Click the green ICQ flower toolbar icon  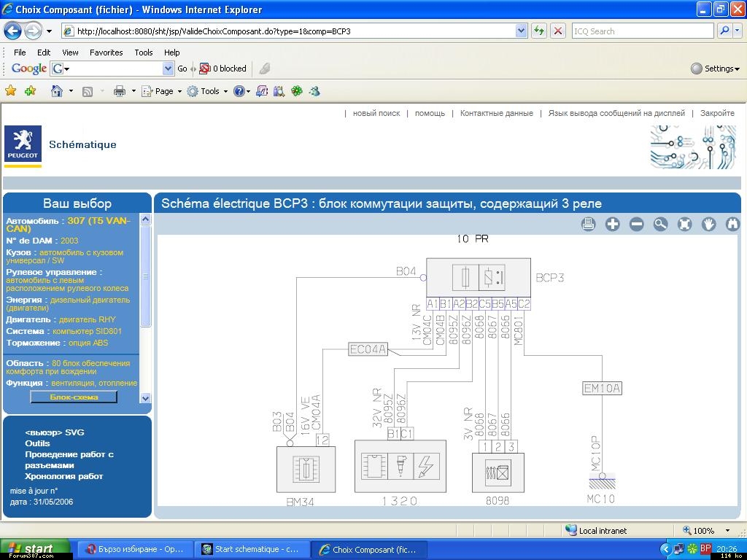(x=297, y=90)
